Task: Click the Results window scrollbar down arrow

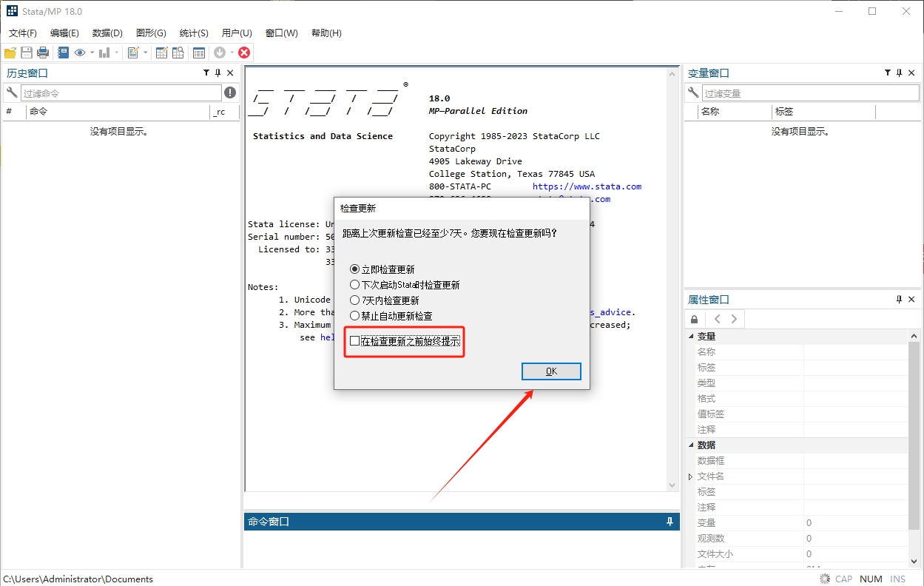Action: 672,485
